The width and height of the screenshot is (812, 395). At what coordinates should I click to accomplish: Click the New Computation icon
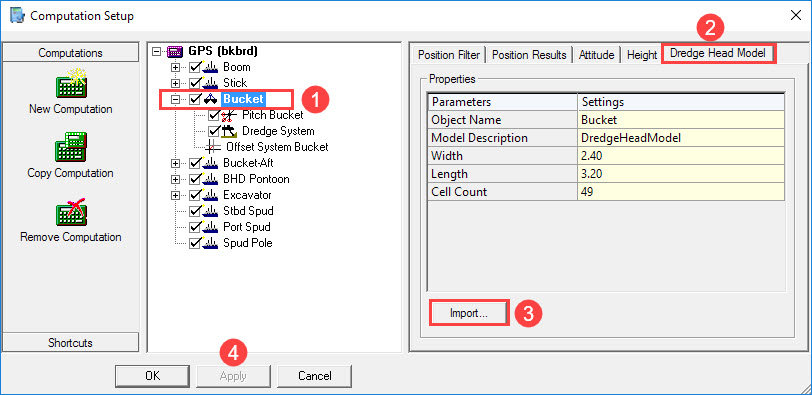(71, 84)
